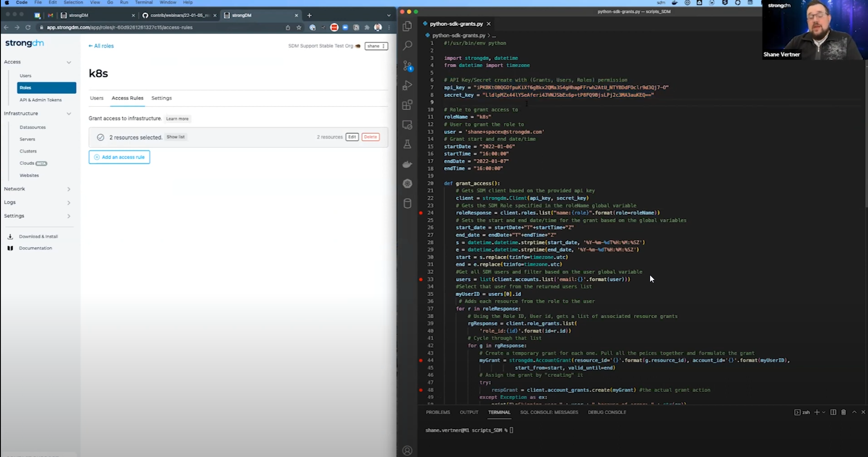Click the strongDM logo
868x457 pixels.
(x=24, y=43)
